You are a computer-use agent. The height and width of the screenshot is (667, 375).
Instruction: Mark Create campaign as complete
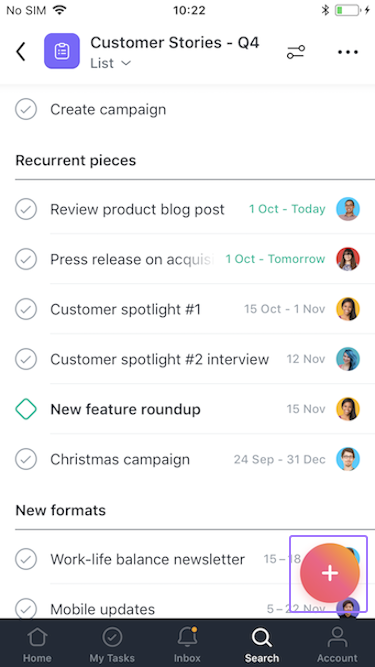(x=26, y=109)
